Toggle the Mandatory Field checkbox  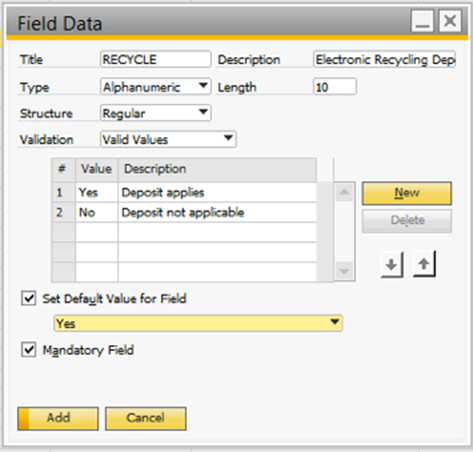point(29,350)
